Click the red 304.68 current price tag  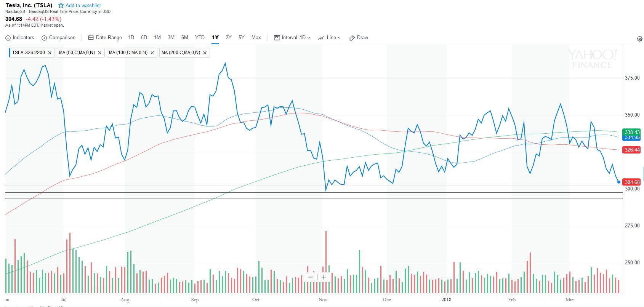tap(631, 182)
